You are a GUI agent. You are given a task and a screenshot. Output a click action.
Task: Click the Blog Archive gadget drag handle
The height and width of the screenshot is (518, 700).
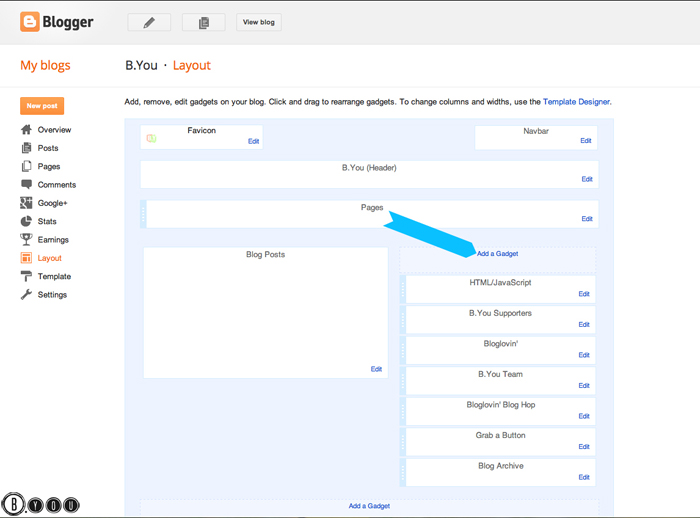coord(403,472)
